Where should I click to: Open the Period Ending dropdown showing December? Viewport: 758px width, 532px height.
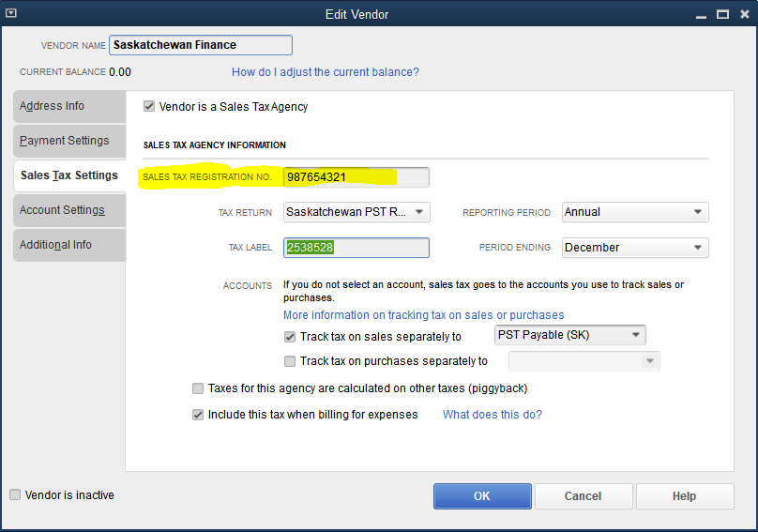[x=635, y=247]
